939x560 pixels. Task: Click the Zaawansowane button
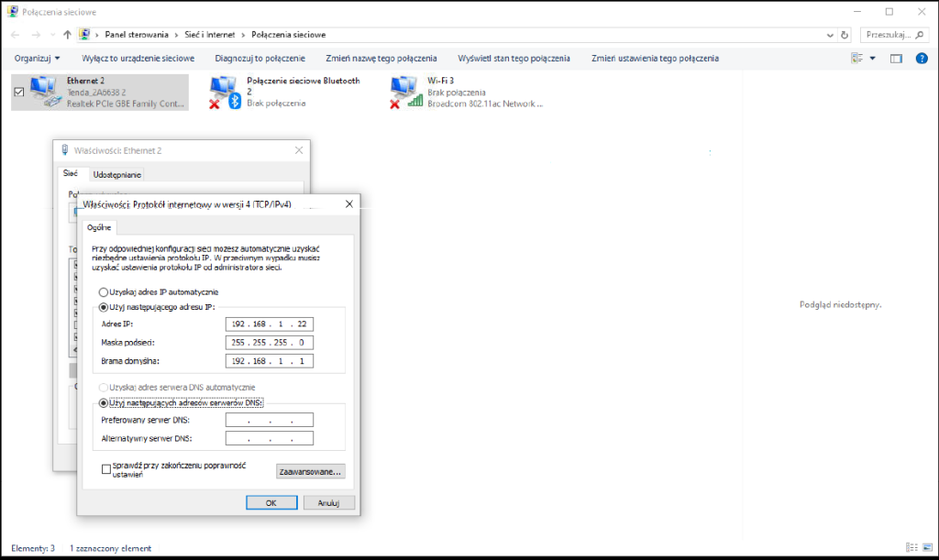click(310, 470)
